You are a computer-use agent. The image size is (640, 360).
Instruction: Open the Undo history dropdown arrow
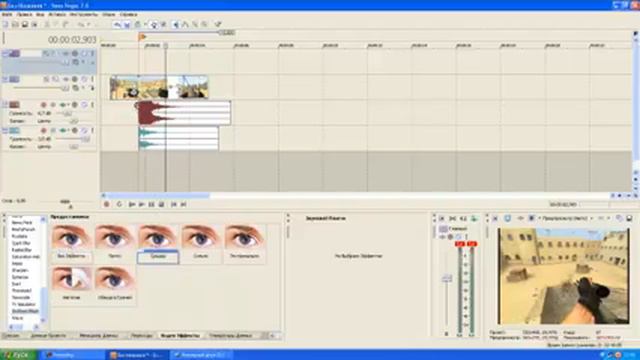(x=88, y=25)
